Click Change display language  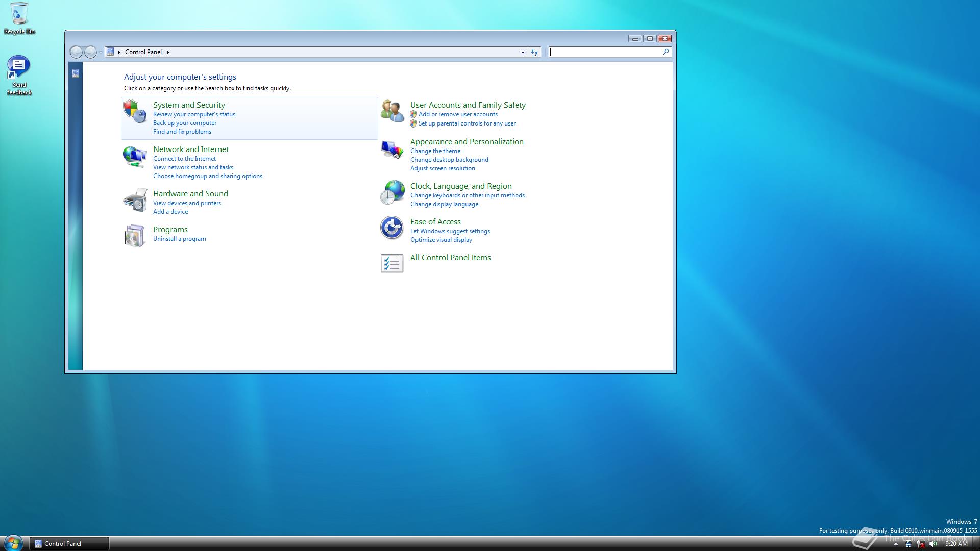coord(444,204)
